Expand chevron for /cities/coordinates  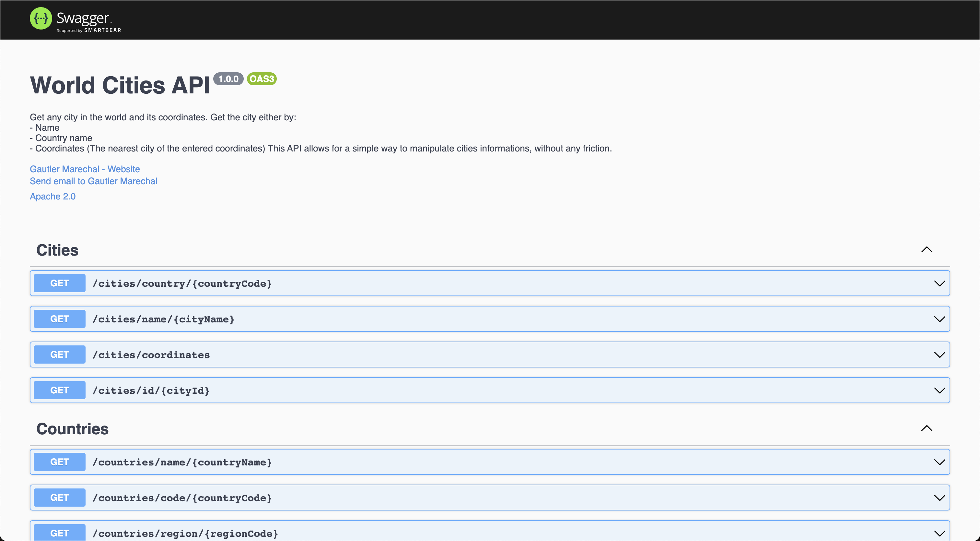(939, 355)
